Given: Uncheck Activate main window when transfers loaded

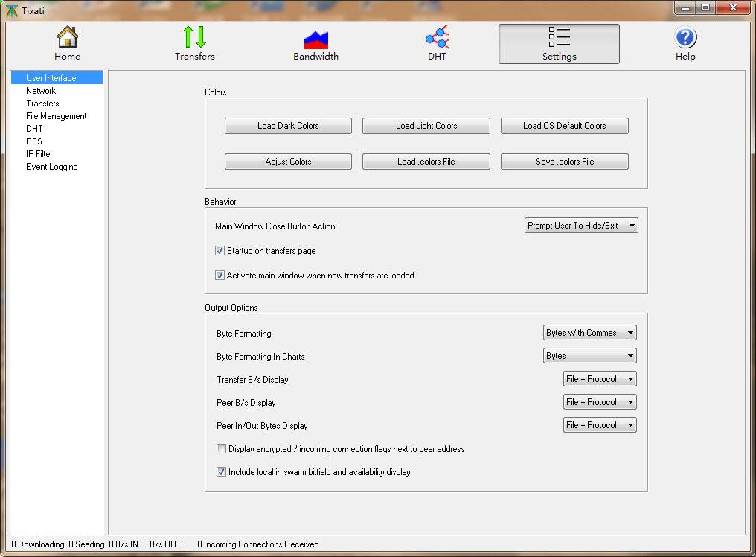Looking at the screenshot, I should (220, 276).
